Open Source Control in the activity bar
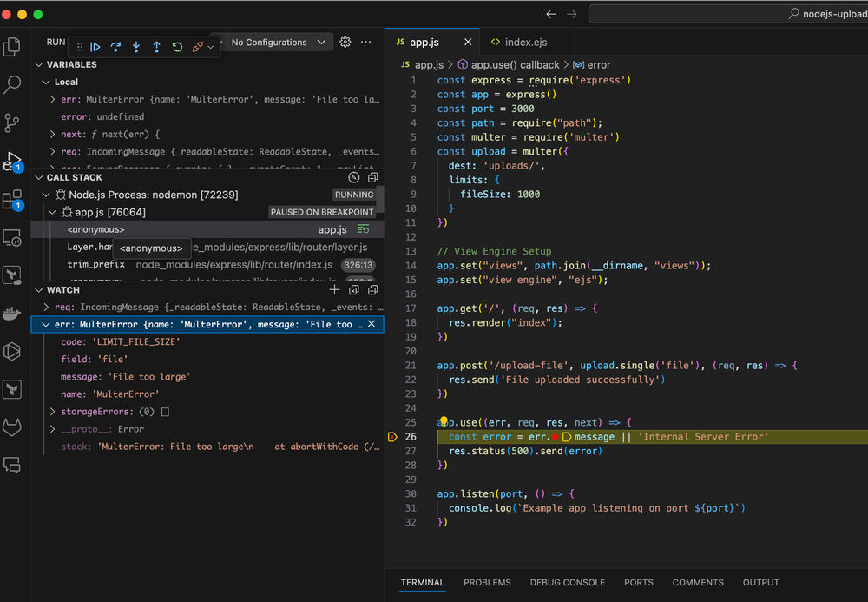This screenshot has width=868, height=602. [12, 122]
